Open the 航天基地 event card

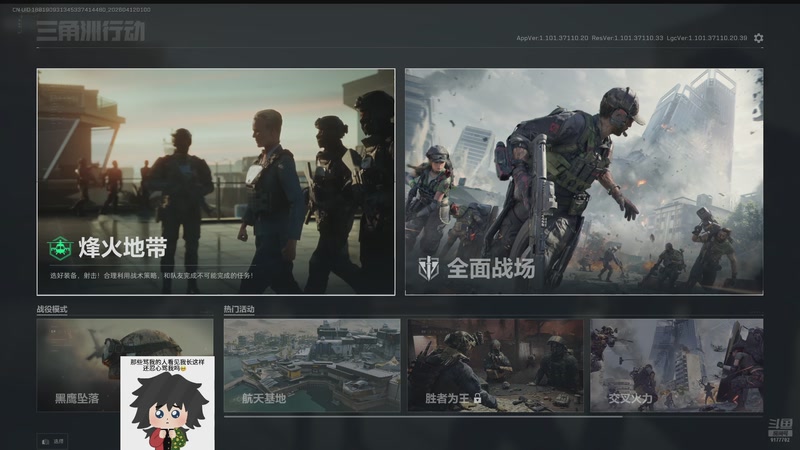coord(312,365)
